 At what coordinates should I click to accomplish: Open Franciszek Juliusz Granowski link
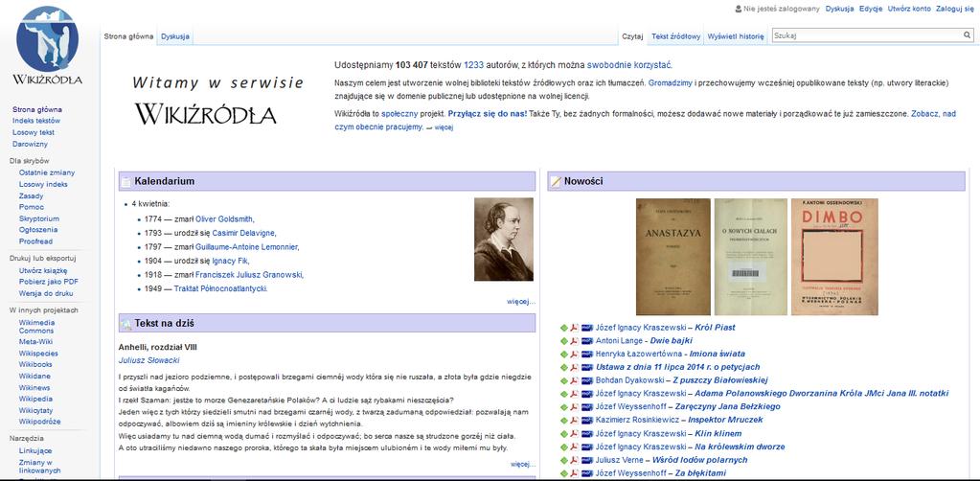[249, 275]
